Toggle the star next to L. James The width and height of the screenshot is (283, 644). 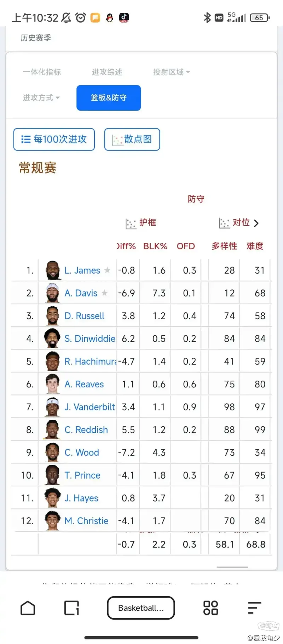click(x=107, y=270)
